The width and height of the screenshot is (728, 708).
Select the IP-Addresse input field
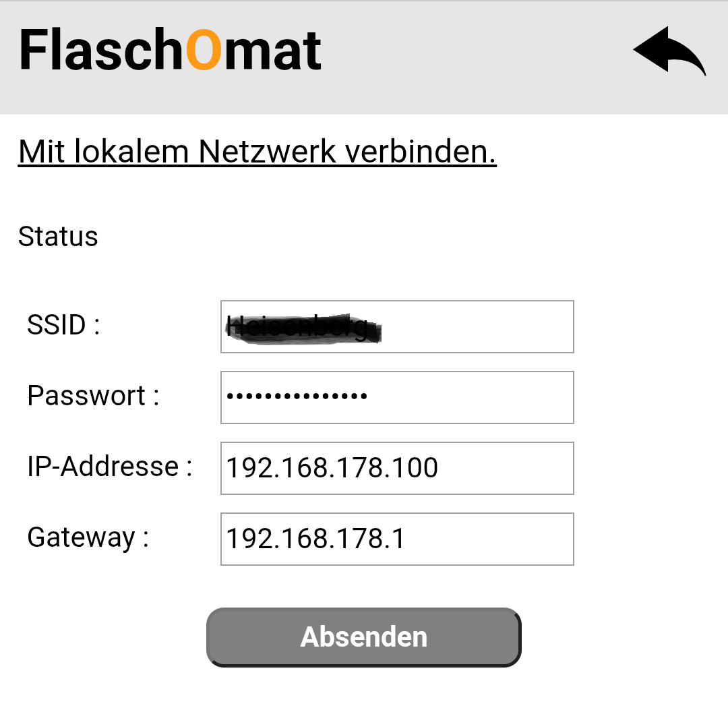(506, 468)
